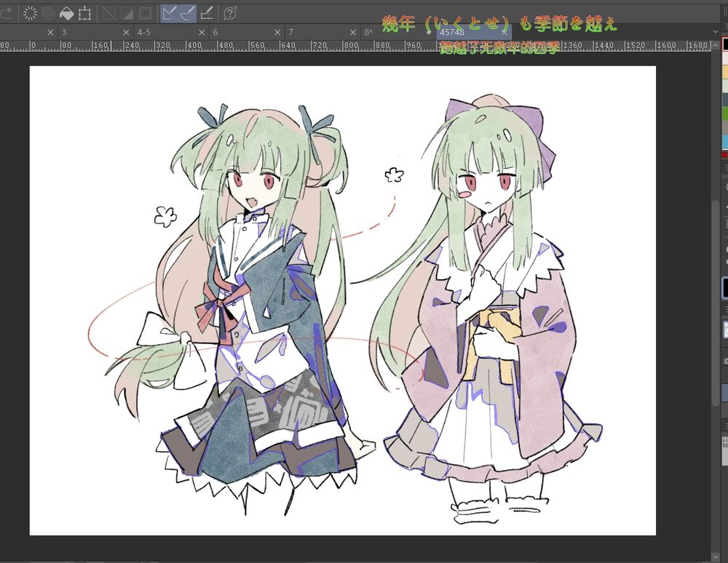Viewport: 728px width, 563px height.
Task: Toggle Snap to Grid
Action: (206, 13)
